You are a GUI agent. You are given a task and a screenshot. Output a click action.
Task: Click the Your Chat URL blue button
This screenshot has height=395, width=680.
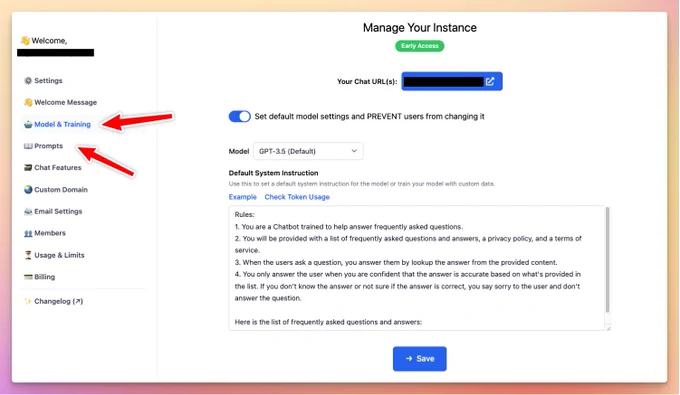452,82
